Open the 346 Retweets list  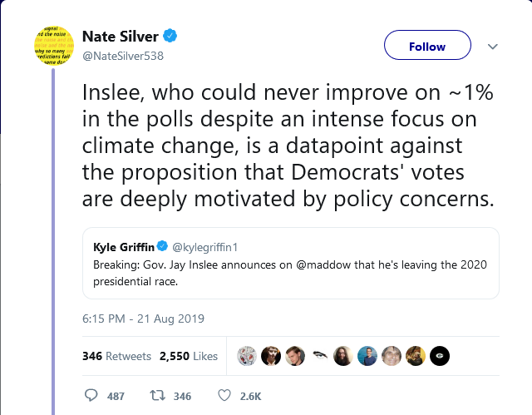click(x=116, y=356)
